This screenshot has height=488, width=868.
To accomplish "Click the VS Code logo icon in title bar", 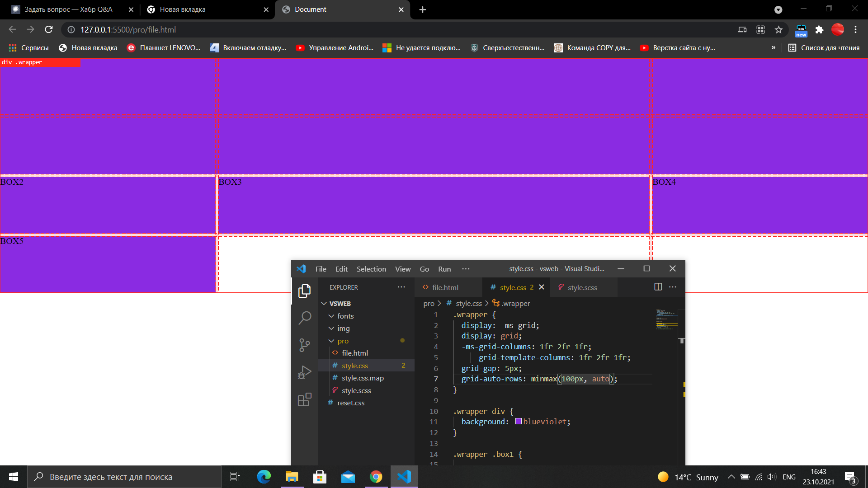I will click(301, 269).
